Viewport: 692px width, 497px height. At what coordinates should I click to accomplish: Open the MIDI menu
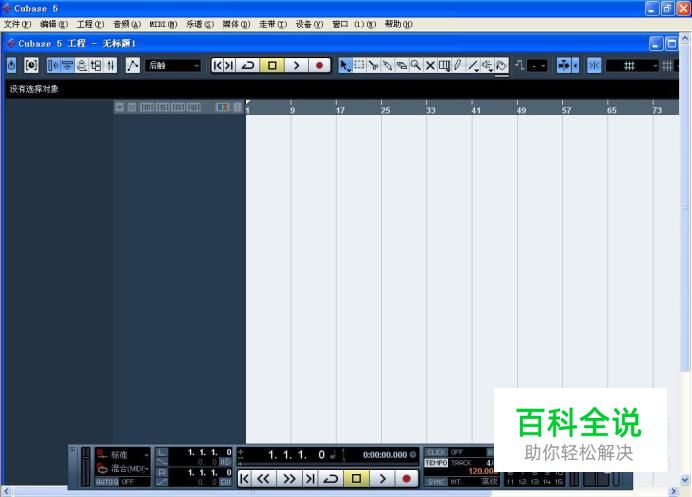point(163,24)
